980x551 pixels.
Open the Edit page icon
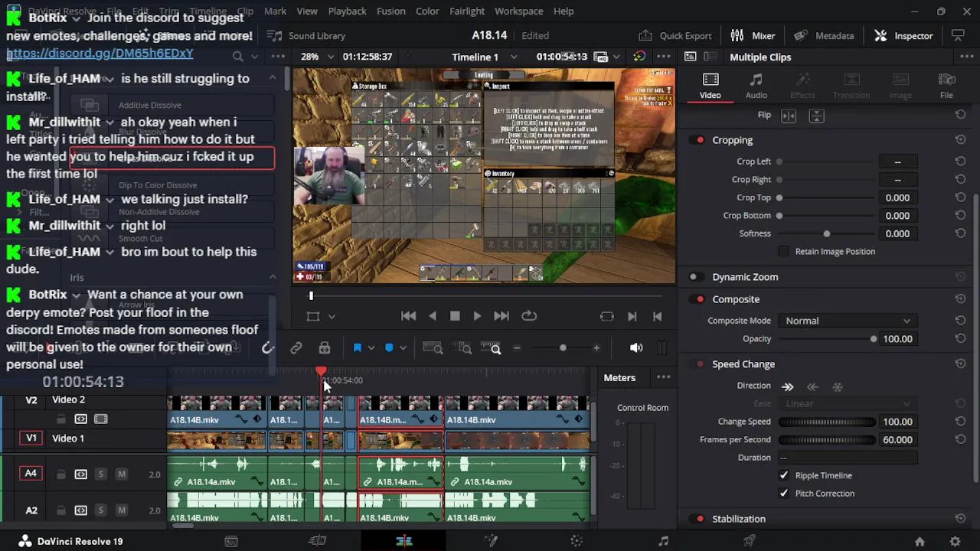click(404, 541)
